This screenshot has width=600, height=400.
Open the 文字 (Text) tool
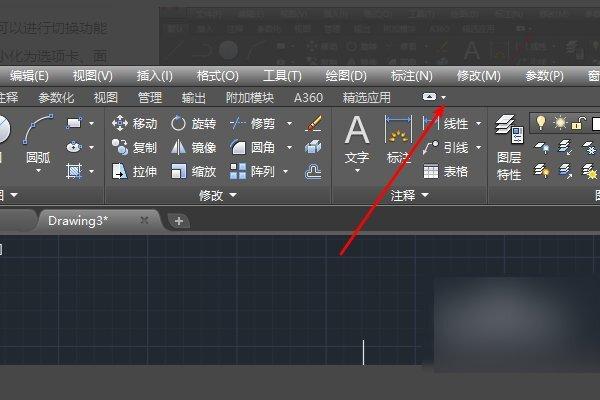(x=357, y=144)
